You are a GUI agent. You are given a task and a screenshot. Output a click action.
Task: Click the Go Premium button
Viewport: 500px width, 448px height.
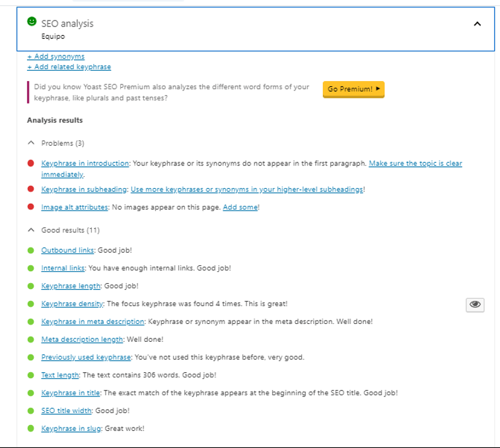tap(353, 89)
